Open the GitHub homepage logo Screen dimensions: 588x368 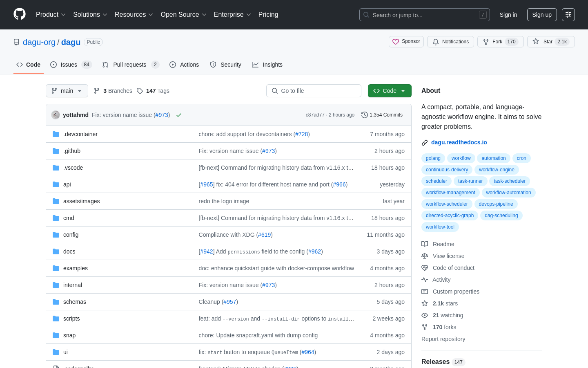tap(20, 14)
